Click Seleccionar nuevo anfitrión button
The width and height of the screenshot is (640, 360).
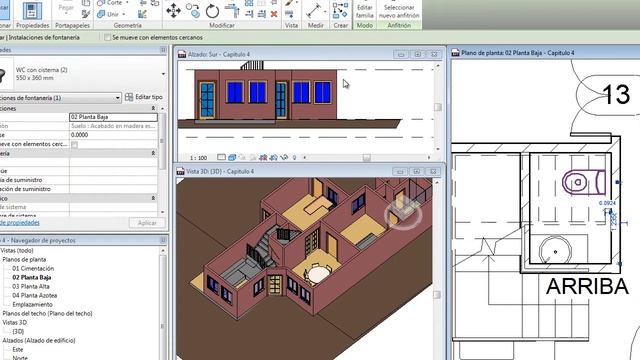399,11
